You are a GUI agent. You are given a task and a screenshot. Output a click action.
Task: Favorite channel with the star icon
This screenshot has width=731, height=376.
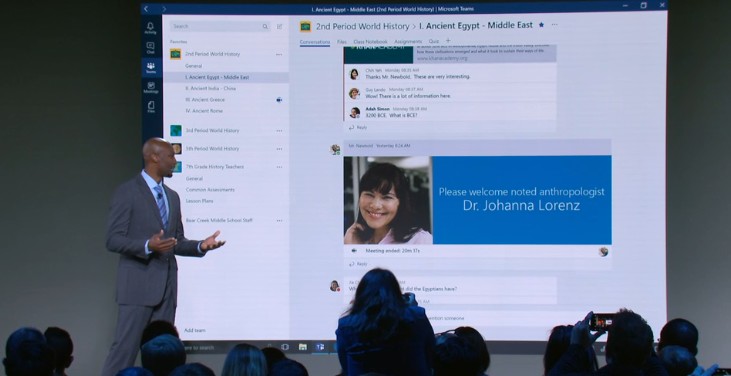(x=541, y=25)
